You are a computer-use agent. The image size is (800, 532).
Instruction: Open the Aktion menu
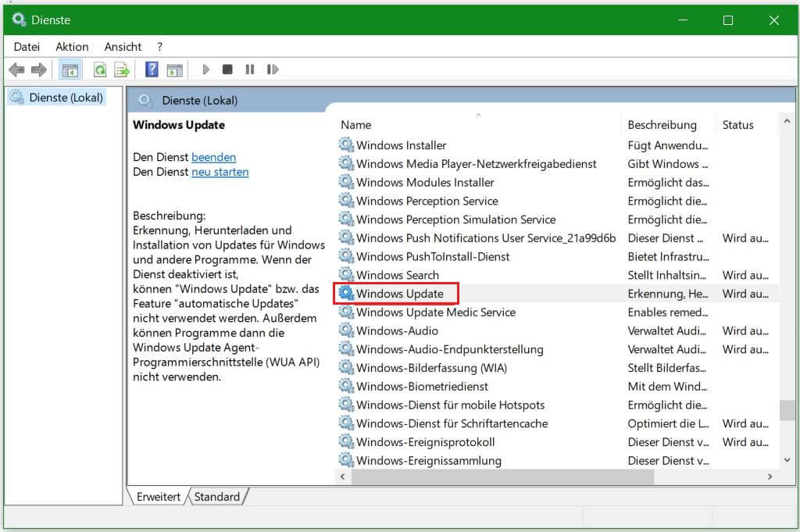[x=72, y=47]
